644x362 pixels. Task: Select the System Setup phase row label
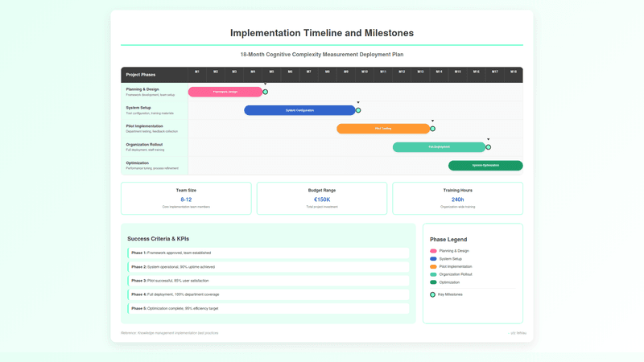pyautogui.click(x=155, y=110)
